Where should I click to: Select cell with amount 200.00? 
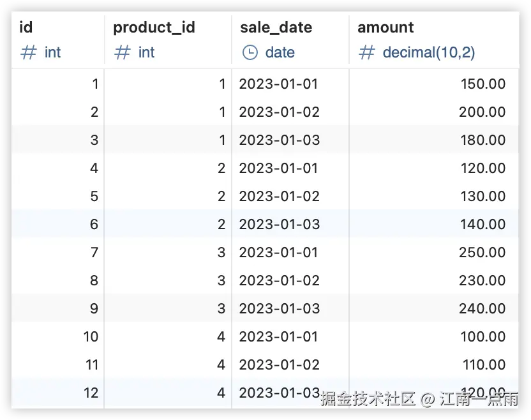pyautogui.click(x=434, y=112)
